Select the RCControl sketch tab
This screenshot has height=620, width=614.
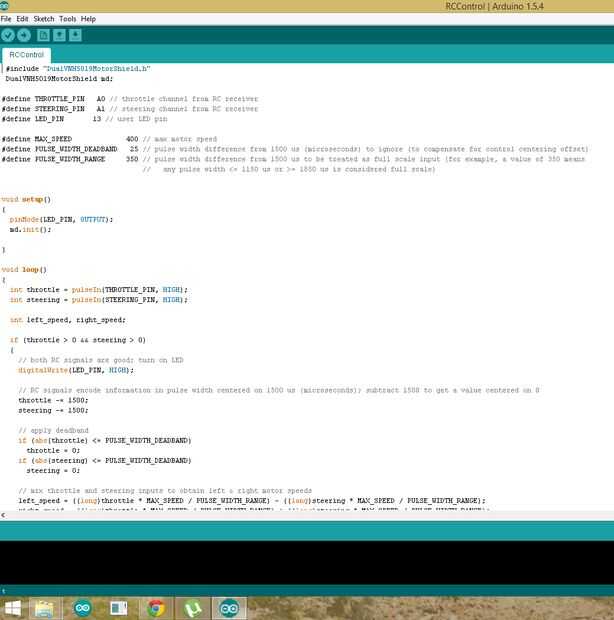pos(26,55)
